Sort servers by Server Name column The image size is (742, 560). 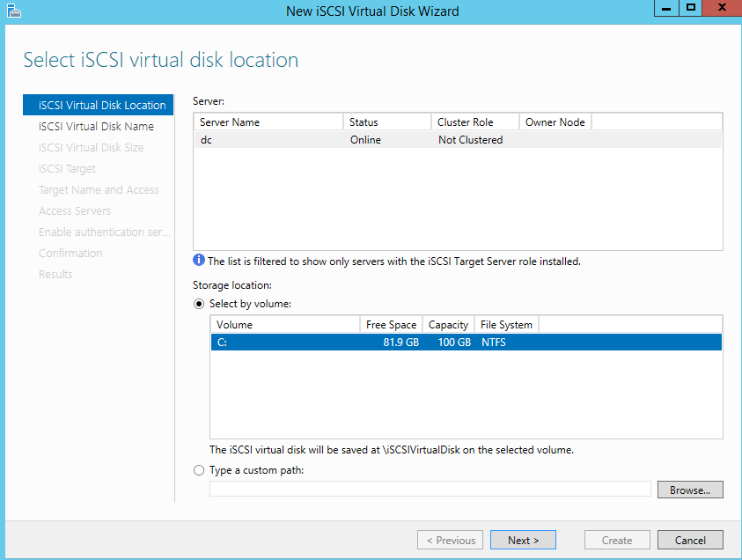pyautogui.click(x=268, y=122)
